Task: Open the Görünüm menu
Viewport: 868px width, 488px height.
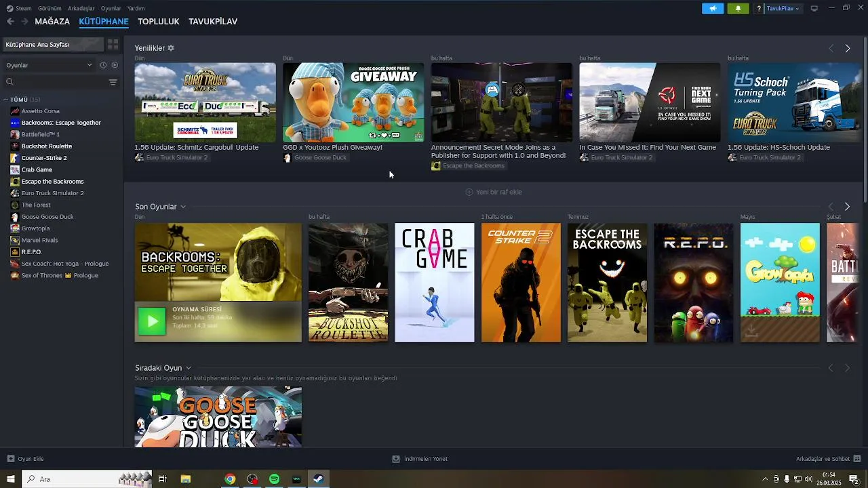Action: tap(50, 8)
